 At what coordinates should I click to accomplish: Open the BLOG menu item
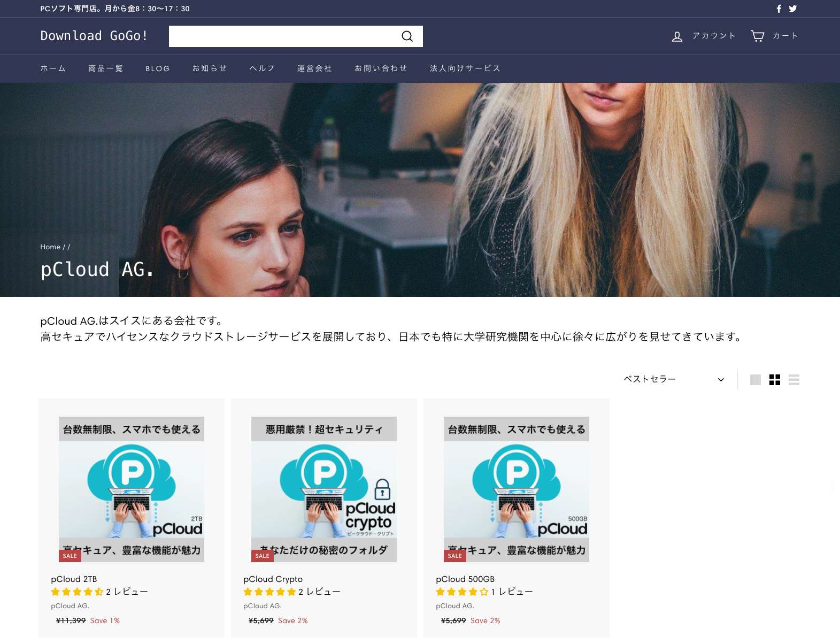(x=158, y=68)
